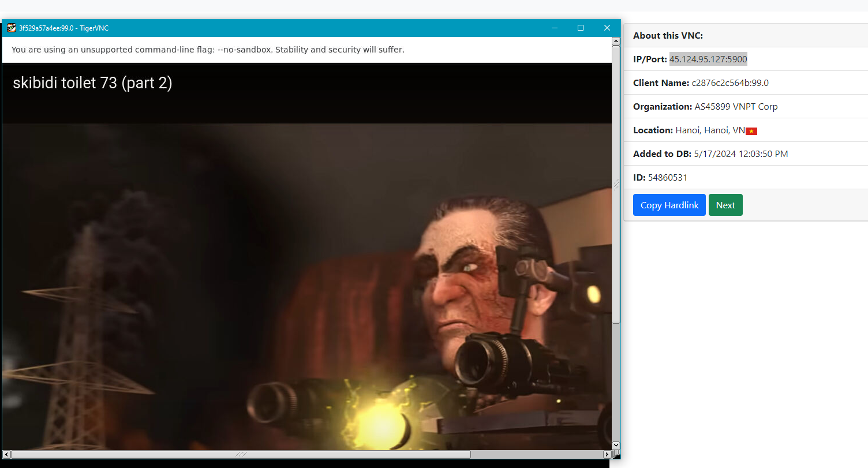Maximize the TigerVNC window
The width and height of the screenshot is (868, 468).
point(581,28)
